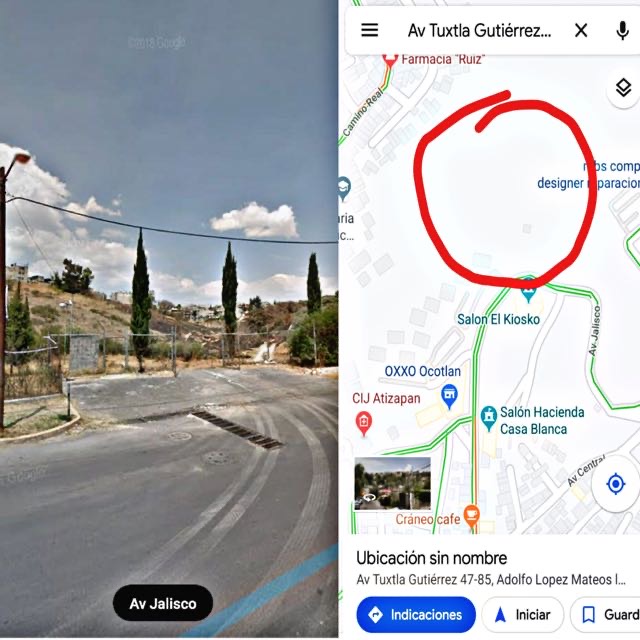Center map using my location button

pos(616,484)
